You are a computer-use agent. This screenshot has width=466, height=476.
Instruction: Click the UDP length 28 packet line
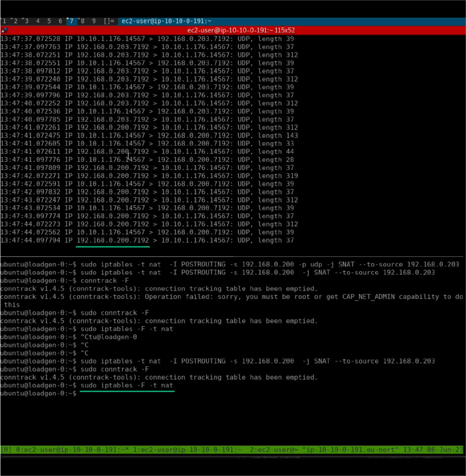pos(147,160)
